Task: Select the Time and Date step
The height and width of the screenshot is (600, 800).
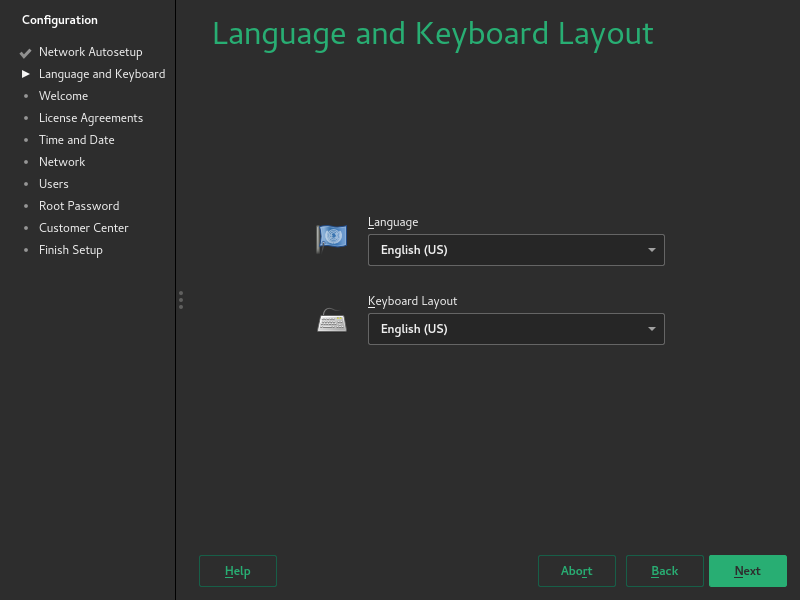Action: point(76,139)
